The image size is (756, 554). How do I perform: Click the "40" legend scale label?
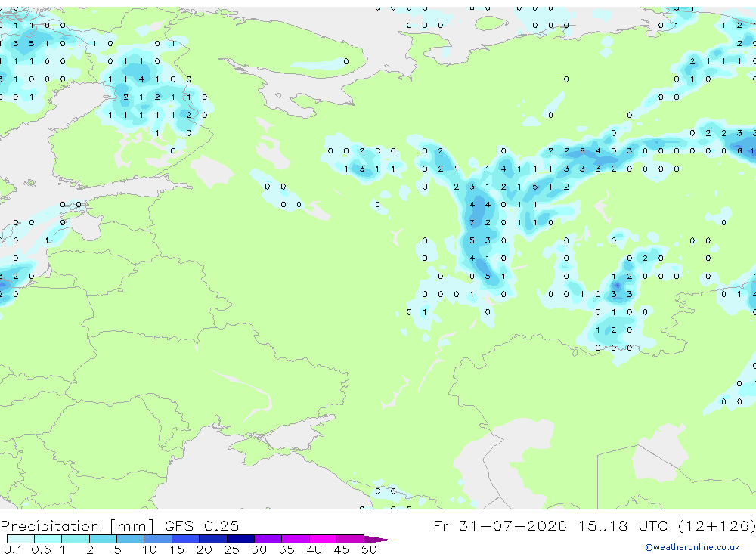(314, 549)
